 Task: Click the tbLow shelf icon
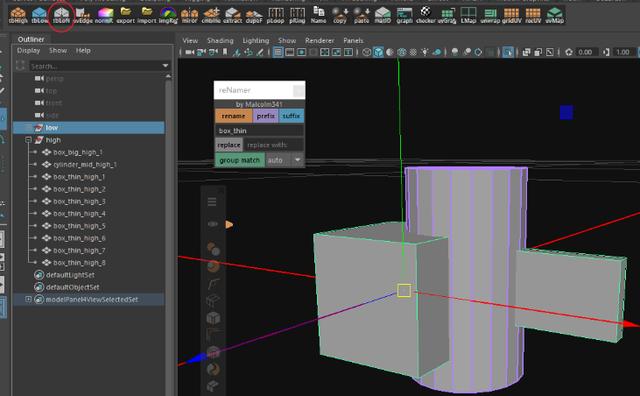pos(40,15)
